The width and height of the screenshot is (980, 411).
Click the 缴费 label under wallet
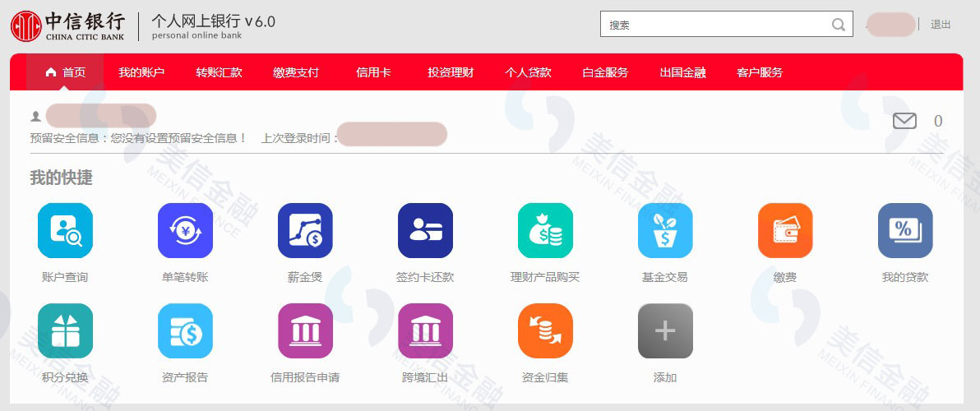pos(785,277)
